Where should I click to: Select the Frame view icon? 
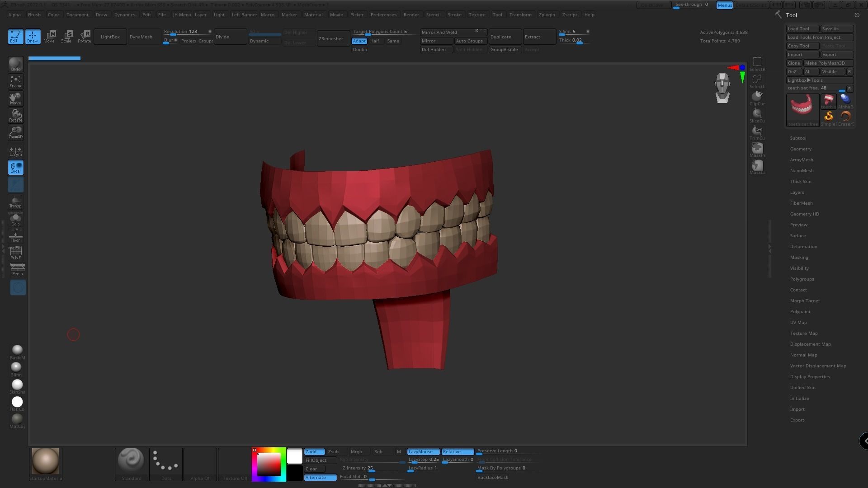pyautogui.click(x=15, y=81)
